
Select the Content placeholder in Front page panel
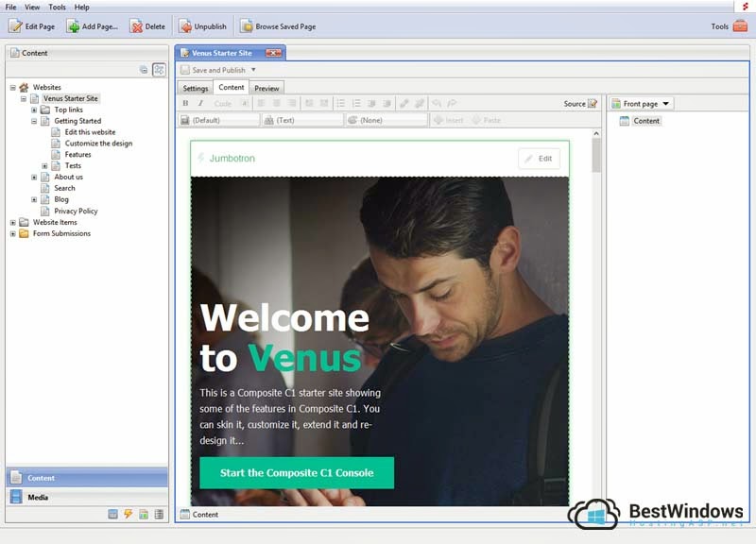tap(646, 121)
